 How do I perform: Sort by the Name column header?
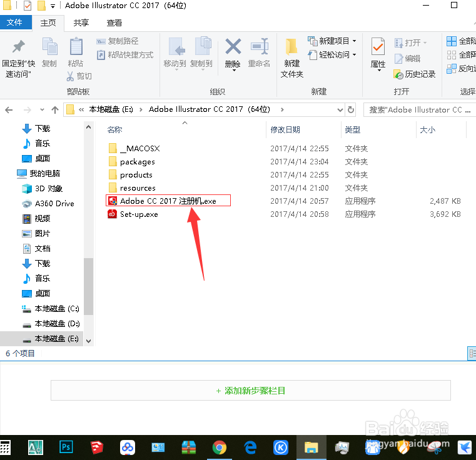[114, 130]
